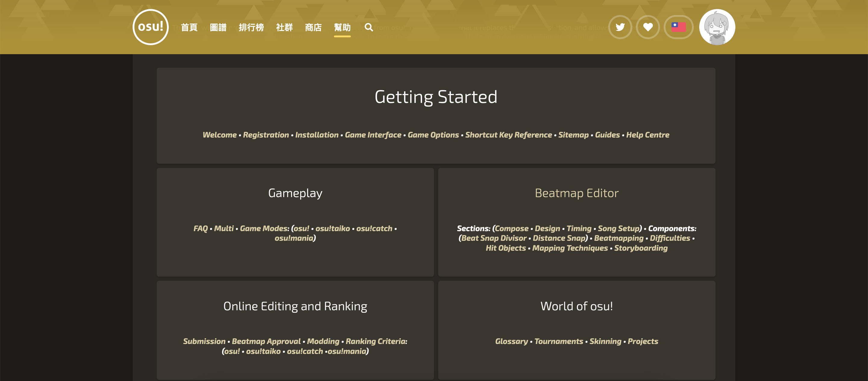Open the Glossary link
Screen dimensions: 868x381
(511, 341)
